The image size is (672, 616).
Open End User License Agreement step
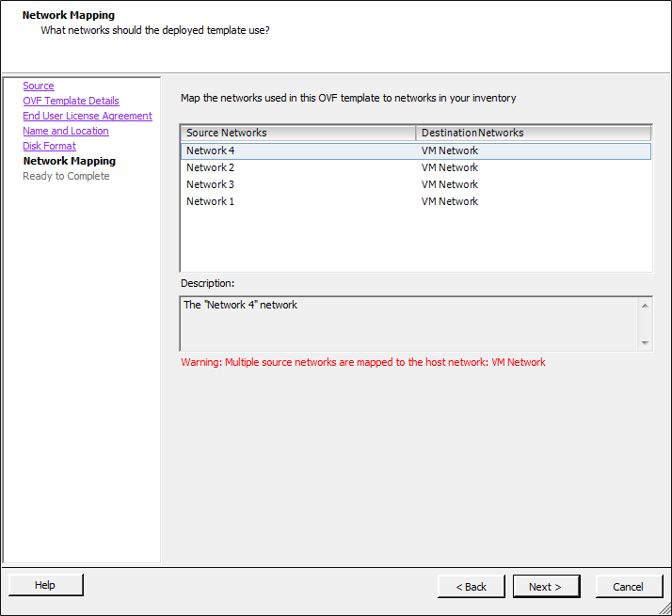[x=88, y=116]
